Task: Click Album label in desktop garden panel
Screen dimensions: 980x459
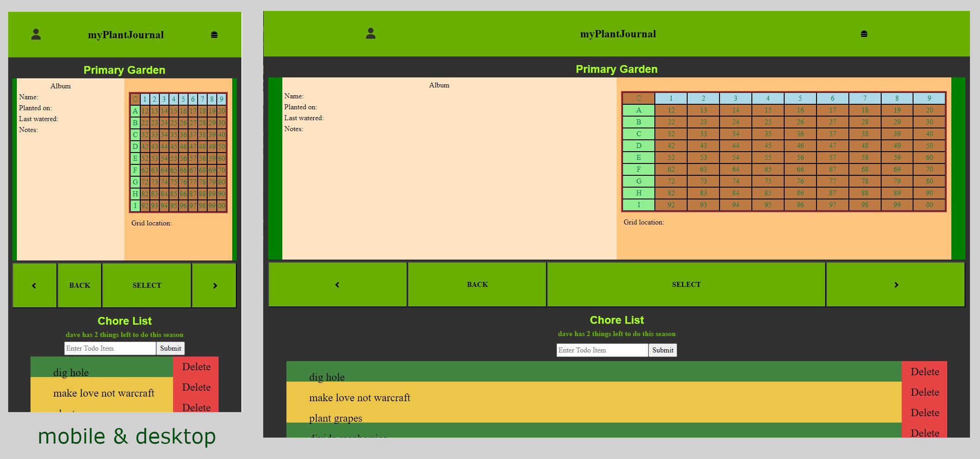Action: tap(439, 85)
